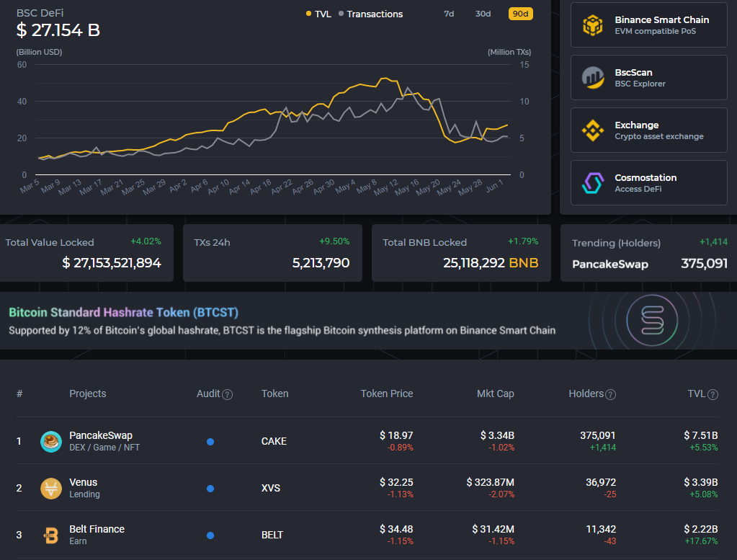Select the Venus project logo
This screenshot has width=737, height=560.
click(50, 488)
